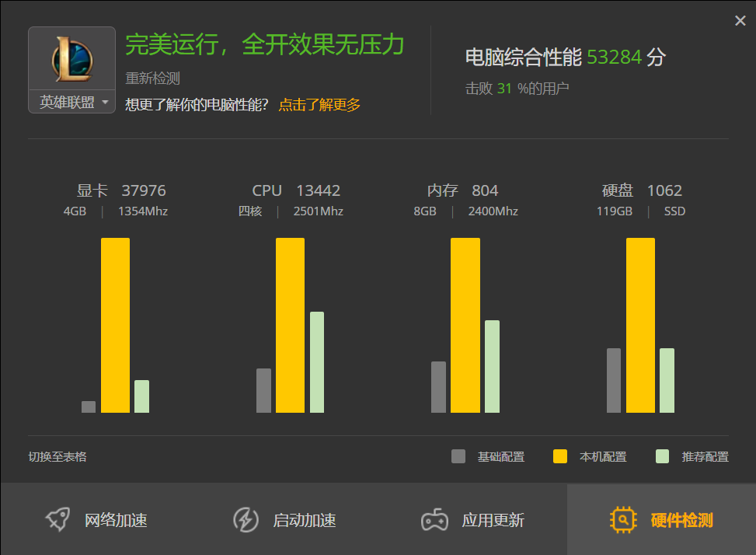
Task: Click the rocket icon for network acceleration
Action: click(57, 520)
